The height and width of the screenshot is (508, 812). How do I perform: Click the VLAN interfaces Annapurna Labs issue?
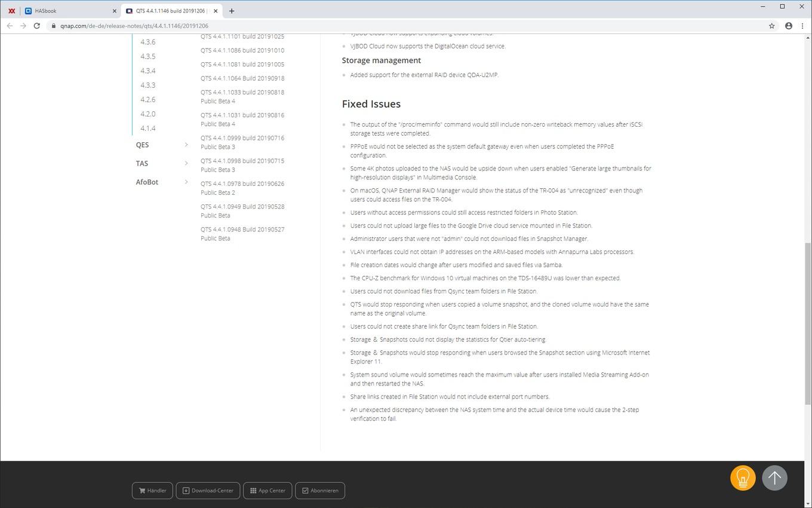pyautogui.click(x=492, y=252)
